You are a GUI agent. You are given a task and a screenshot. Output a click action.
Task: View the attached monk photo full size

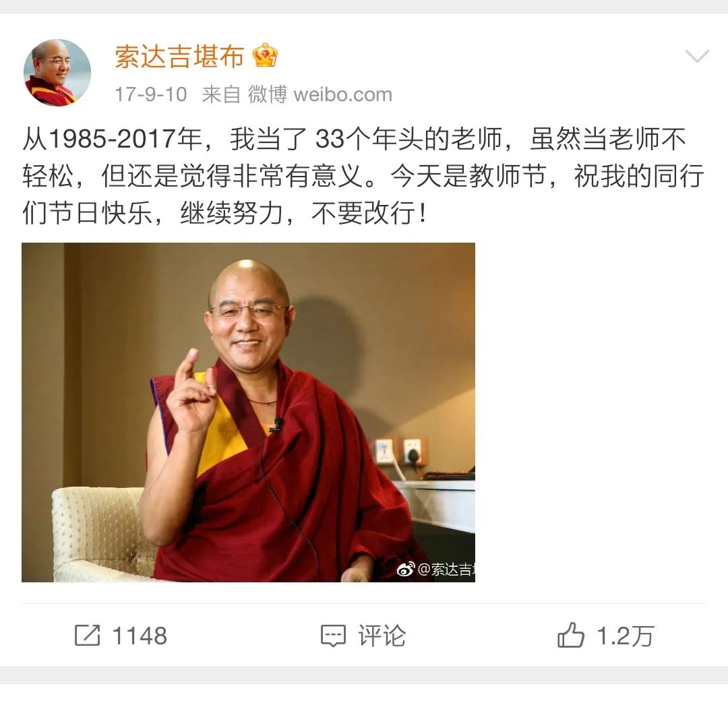tap(248, 412)
